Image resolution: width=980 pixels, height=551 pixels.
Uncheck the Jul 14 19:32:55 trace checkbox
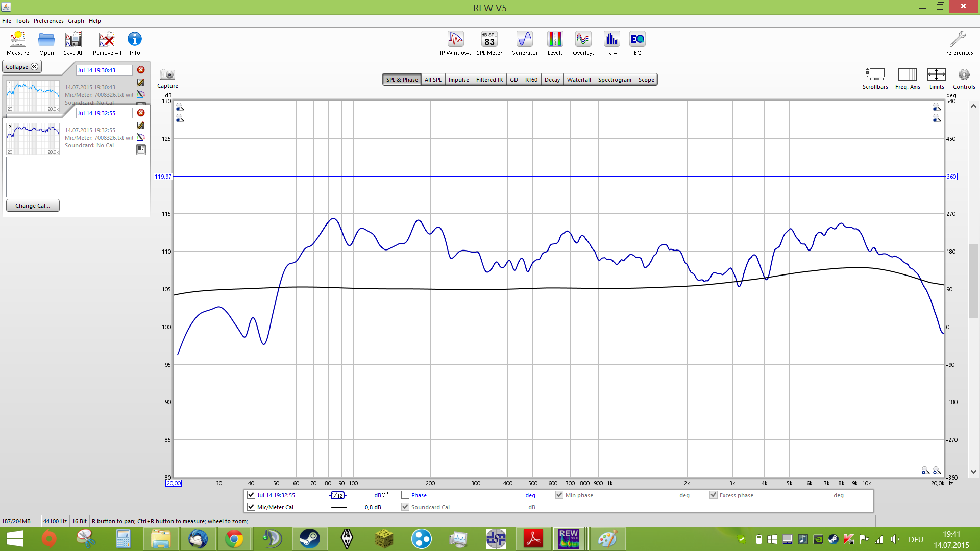pos(251,495)
